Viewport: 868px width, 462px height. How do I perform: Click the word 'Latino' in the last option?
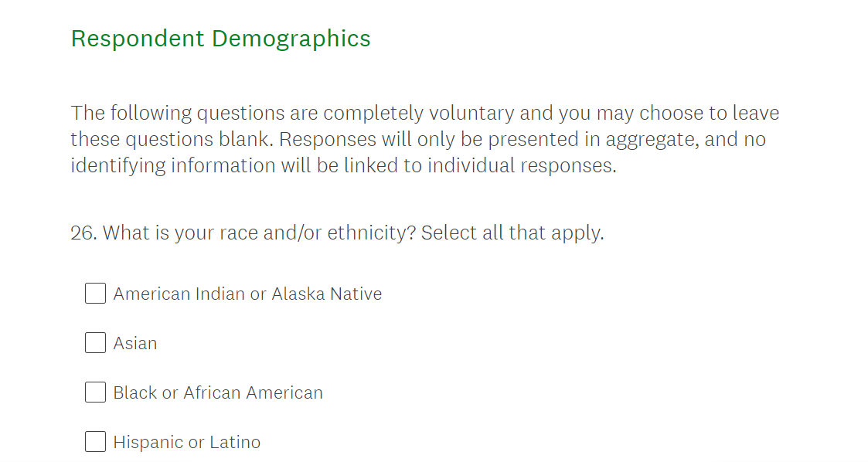coord(235,443)
